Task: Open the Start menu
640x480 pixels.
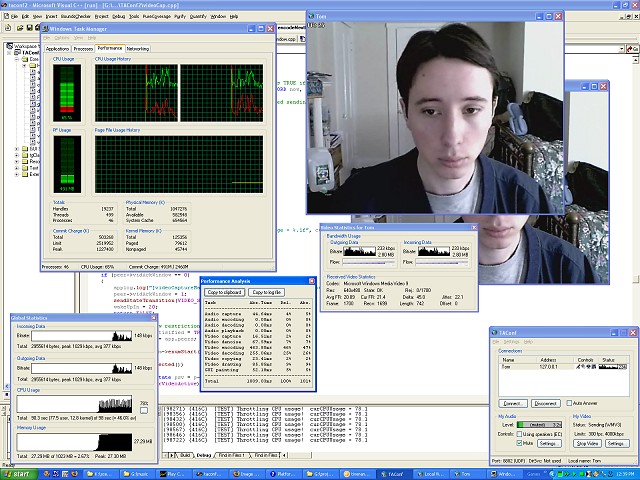Action: 19,474
